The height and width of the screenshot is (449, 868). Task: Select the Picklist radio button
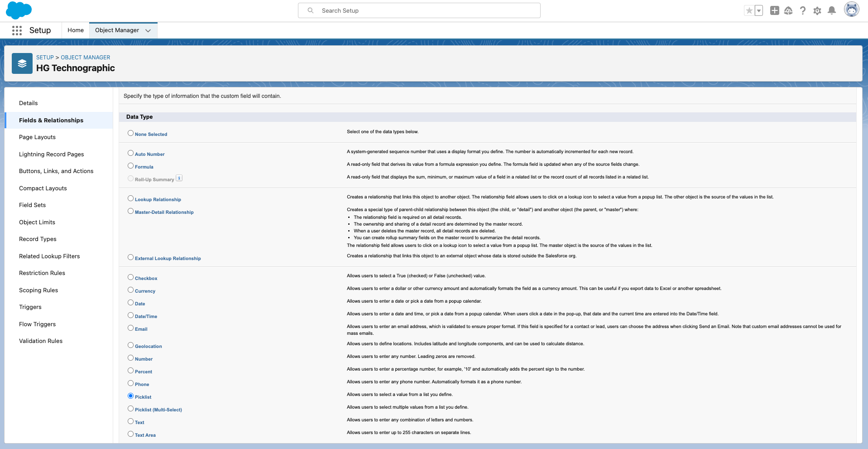click(x=130, y=396)
